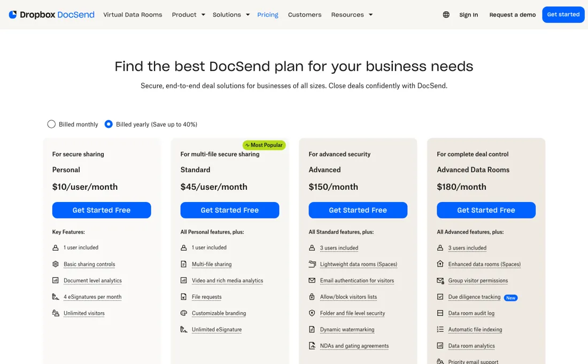588x364 pixels.
Task: Click 4 eSignatures per month link
Action: [92, 297]
